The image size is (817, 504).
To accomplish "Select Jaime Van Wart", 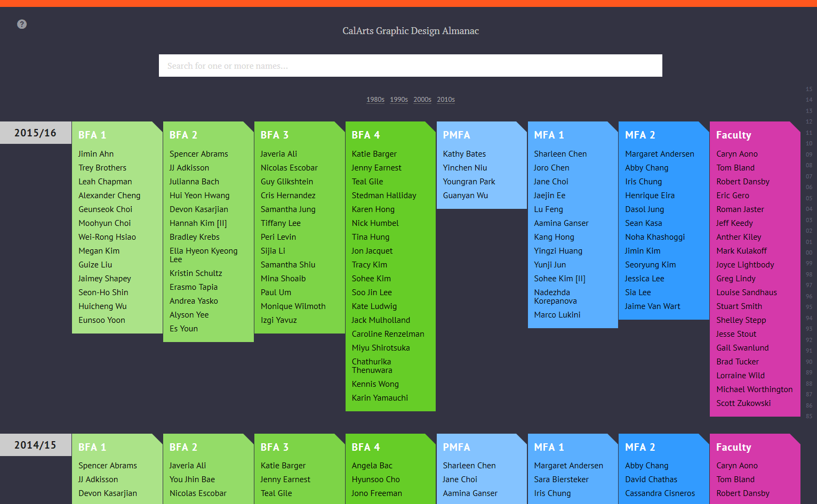I will [653, 306].
